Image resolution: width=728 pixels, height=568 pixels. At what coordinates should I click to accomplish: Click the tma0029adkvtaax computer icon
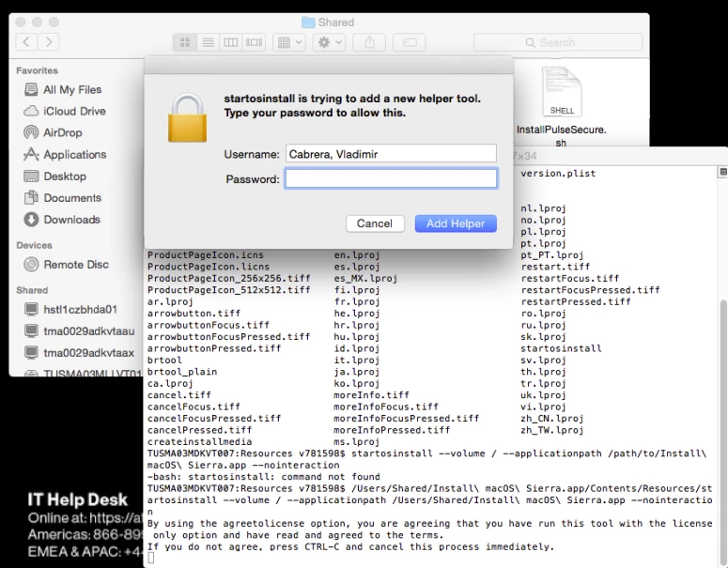click(x=31, y=353)
